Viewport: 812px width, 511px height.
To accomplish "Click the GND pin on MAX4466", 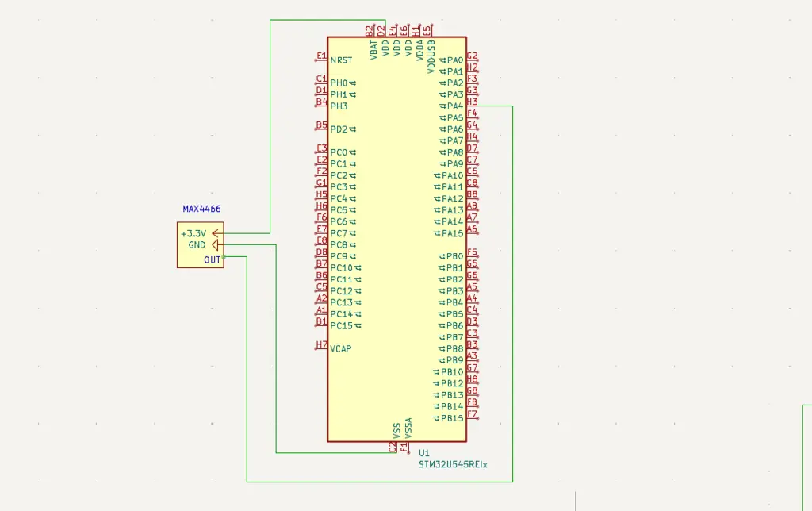I will coord(197,245).
